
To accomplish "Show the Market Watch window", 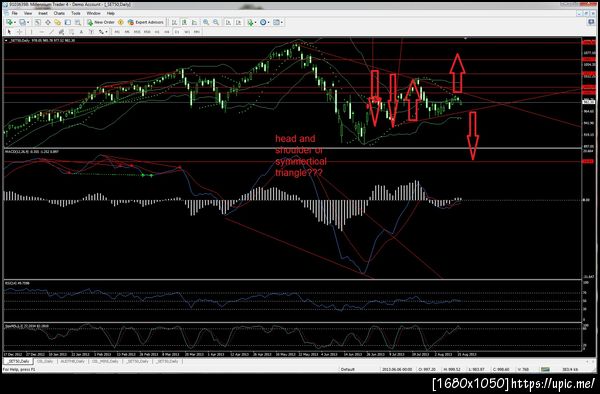I will pos(38,22).
